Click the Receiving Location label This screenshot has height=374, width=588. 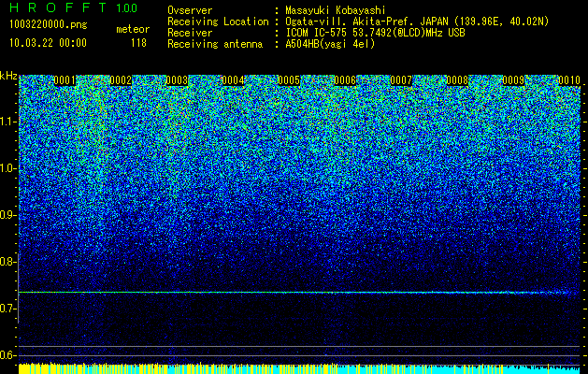click(218, 22)
